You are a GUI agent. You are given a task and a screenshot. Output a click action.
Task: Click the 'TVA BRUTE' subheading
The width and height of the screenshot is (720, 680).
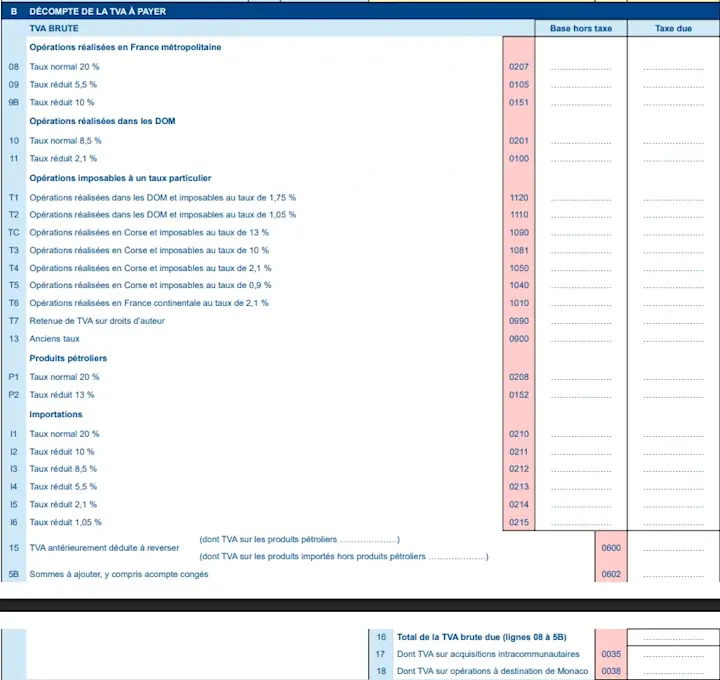click(x=54, y=28)
